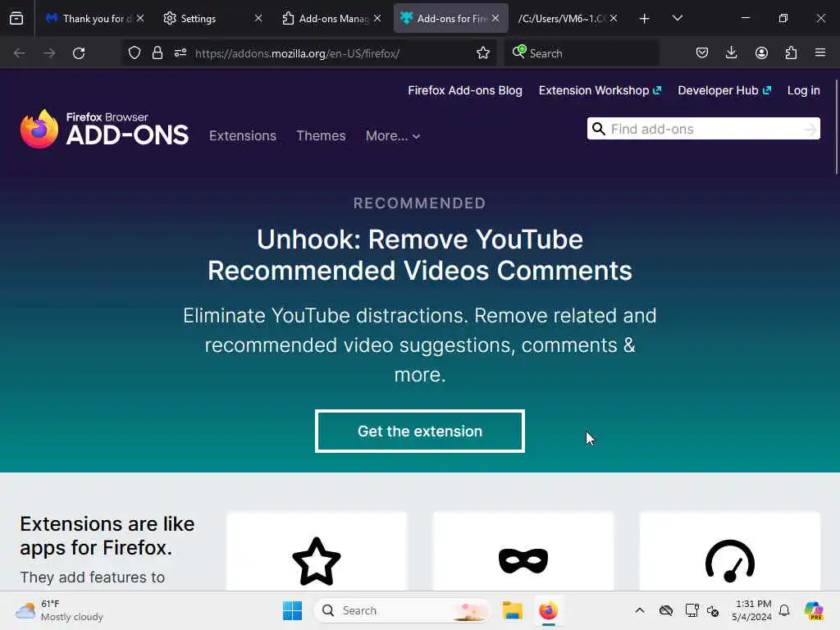The width and height of the screenshot is (840, 630).
Task: Open Windows Start menu
Action: point(293,610)
